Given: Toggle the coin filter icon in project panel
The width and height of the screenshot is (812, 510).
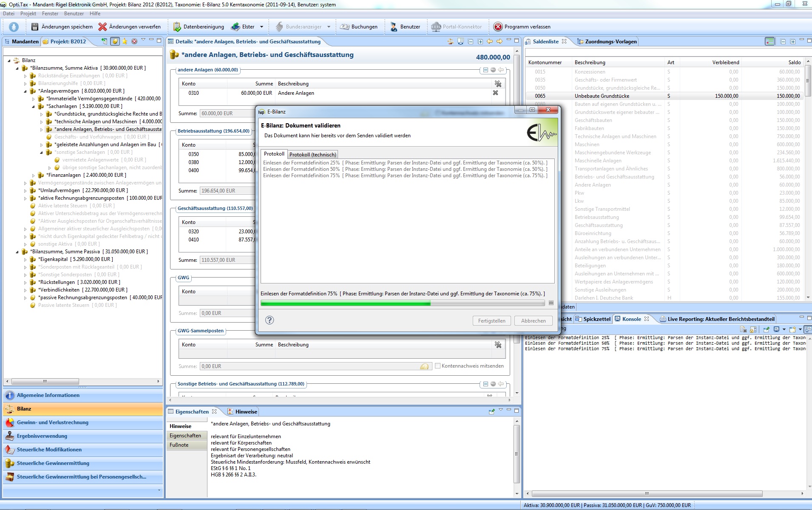Looking at the screenshot, I should (x=115, y=41).
